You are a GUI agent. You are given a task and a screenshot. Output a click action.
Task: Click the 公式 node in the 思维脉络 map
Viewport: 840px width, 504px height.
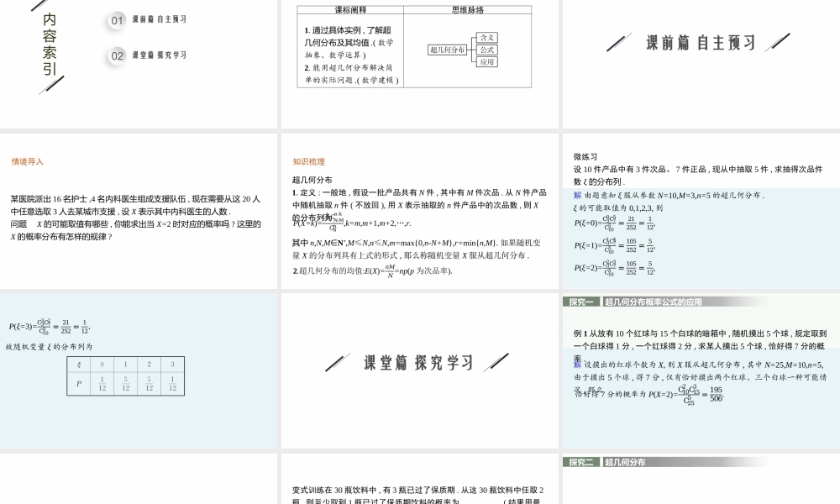click(487, 50)
